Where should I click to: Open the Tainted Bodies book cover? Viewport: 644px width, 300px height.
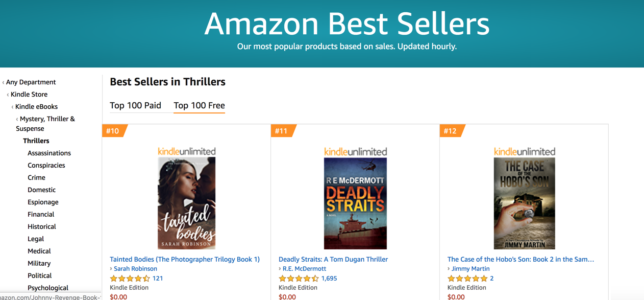(186, 203)
